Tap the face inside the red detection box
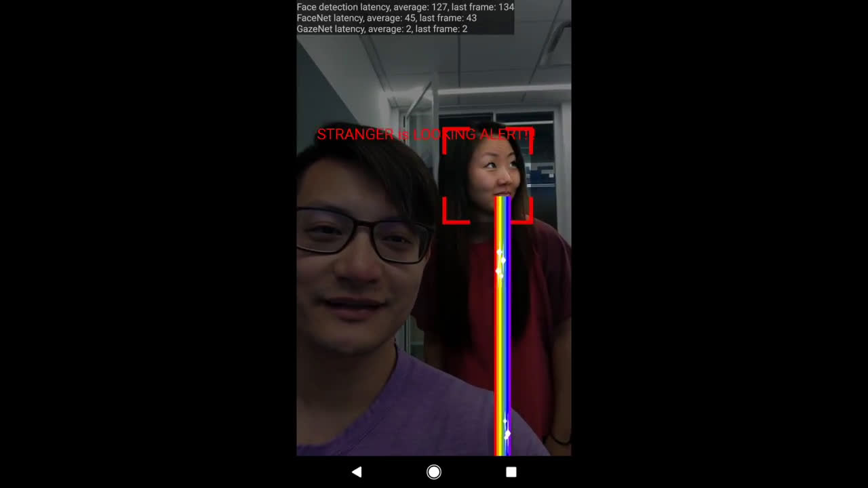The image size is (868, 488). [x=494, y=173]
